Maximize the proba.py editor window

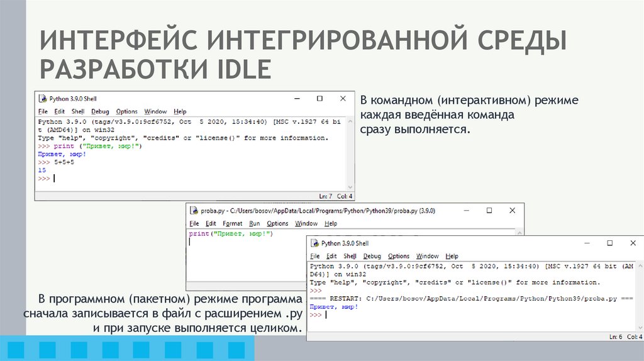click(489, 210)
